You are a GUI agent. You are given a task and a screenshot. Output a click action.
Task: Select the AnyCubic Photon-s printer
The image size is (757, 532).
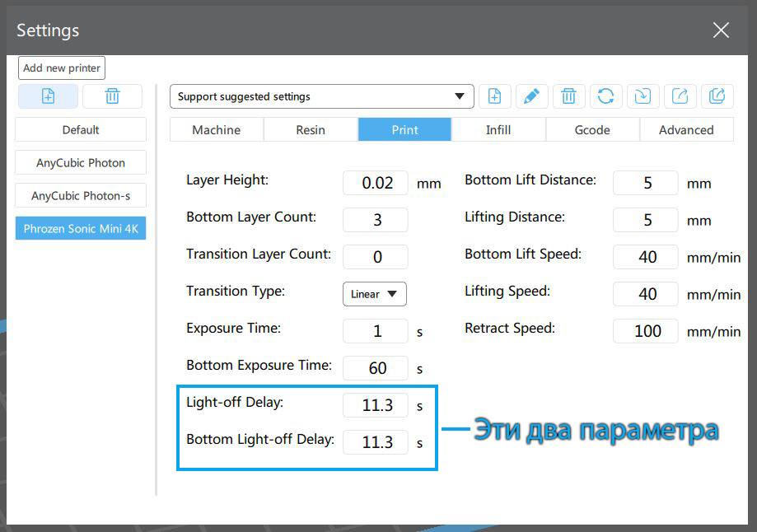click(x=81, y=196)
